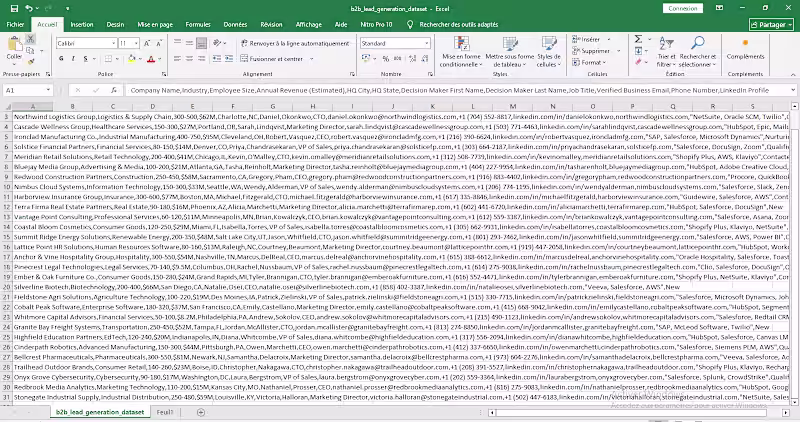Click the Copy icon in Presse-papiers
Image resolution: width=800 pixels, height=422 pixels.
coord(30,51)
